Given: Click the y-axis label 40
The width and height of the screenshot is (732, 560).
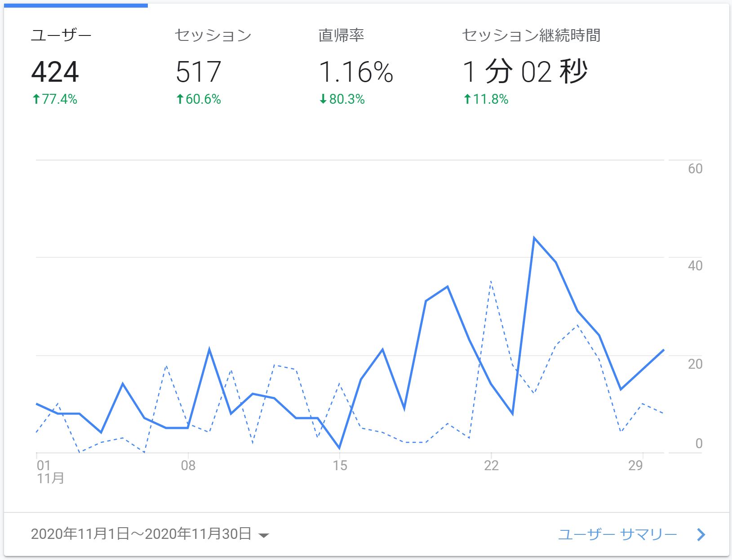Looking at the screenshot, I should [695, 266].
